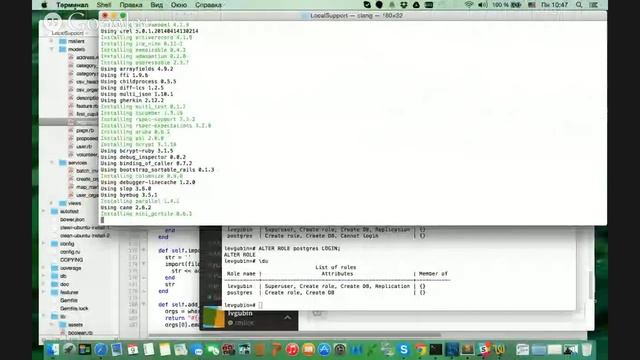
Task: Open the Apple menu
Action: pos(44,5)
